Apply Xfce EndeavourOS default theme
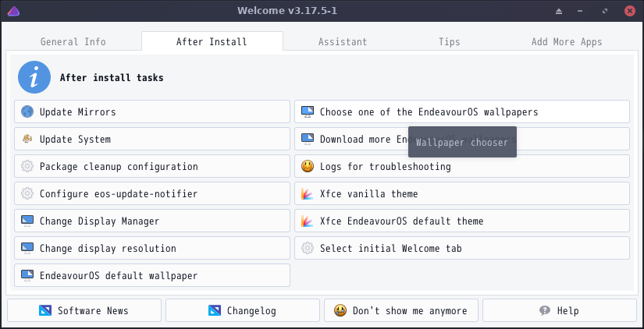 (462, 221)
